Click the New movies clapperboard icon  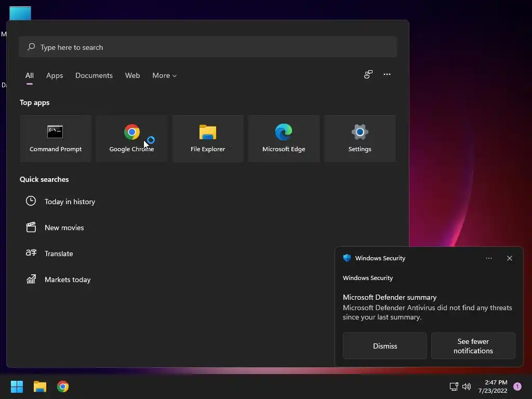[x=31, y=227]
